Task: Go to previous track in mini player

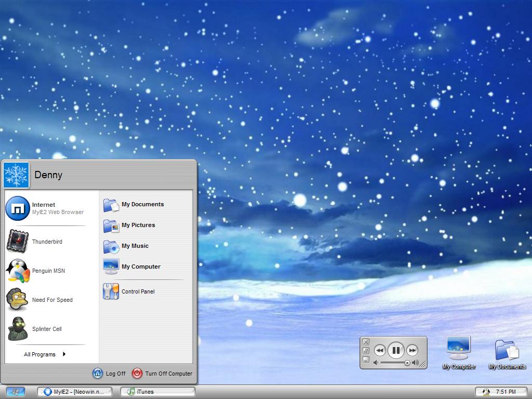Action: [380, 351]
